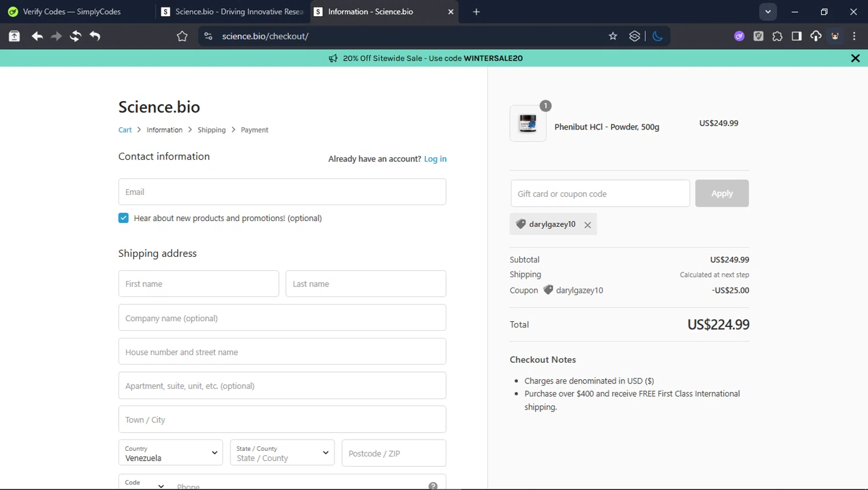Click the Phenibut HCl - Powder, 500g product name

click(x=606, y=127)
